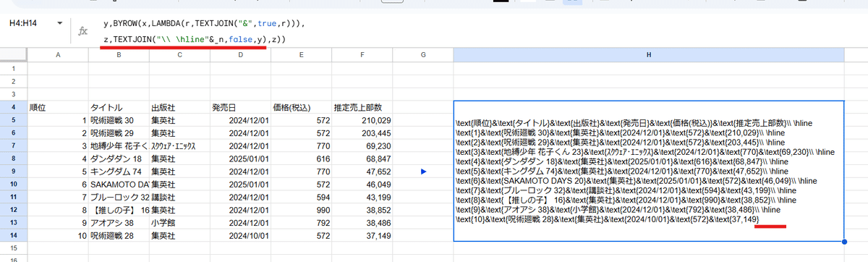Screen dimensions: 868x262
Task: Click the fx function icon
Action: click(x=83, y=31)
